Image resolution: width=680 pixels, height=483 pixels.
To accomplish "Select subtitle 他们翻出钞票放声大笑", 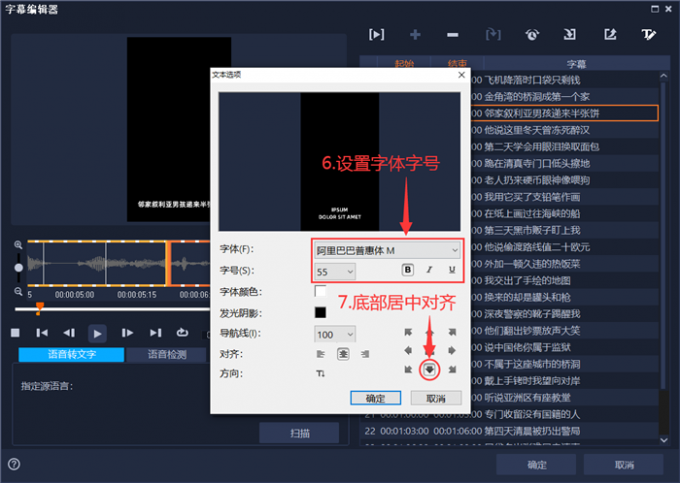I will [532, 330].
